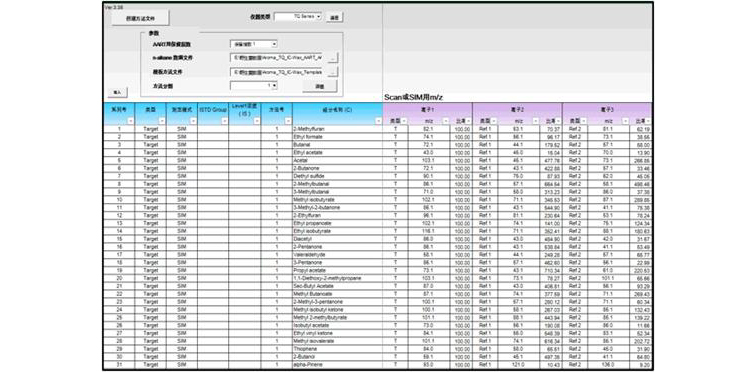
Task: Select the 2-Methylfuran compound cell
Action: click(x=337, y=129)
